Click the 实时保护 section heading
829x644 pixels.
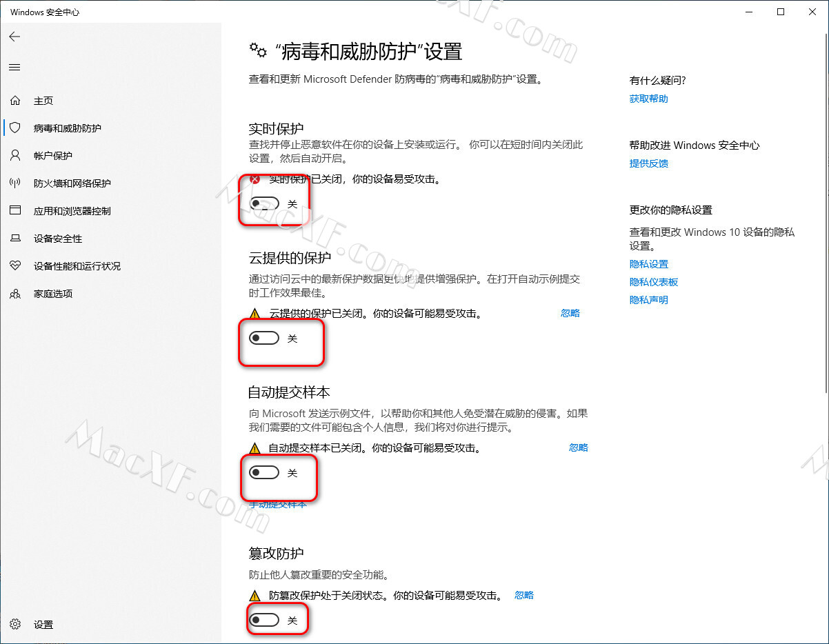(276, 129)
